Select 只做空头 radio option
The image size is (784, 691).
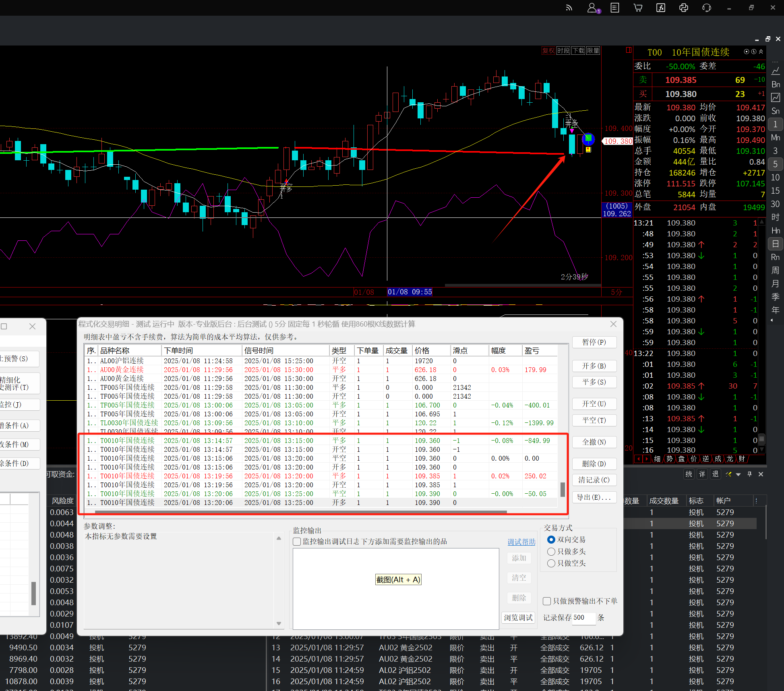[x=566, y=563]
